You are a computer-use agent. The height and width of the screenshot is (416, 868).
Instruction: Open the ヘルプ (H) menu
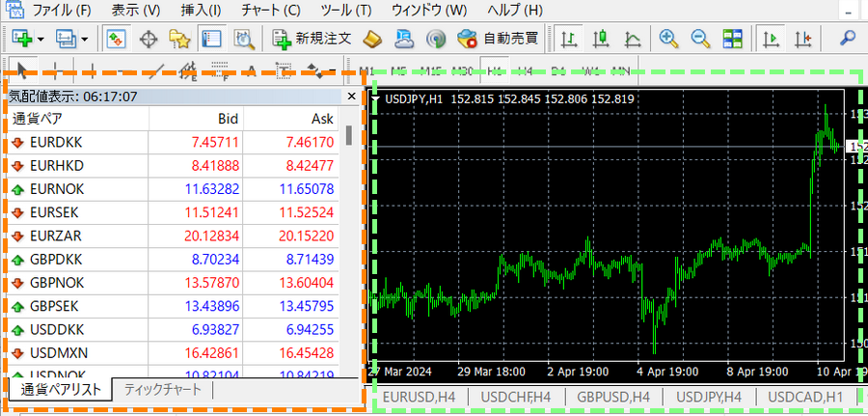click(515, 10)
